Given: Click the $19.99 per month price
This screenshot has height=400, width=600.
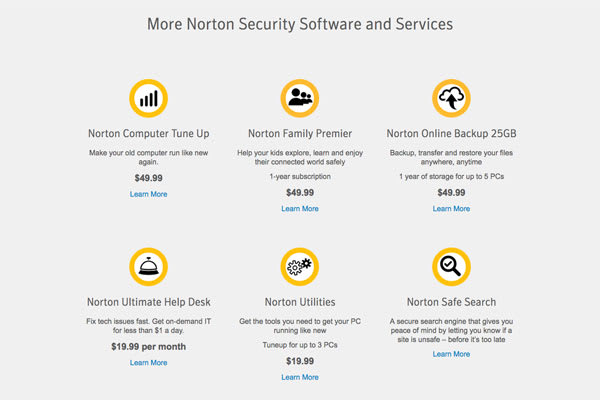Looking at the screenshot, I should (148, 345).
